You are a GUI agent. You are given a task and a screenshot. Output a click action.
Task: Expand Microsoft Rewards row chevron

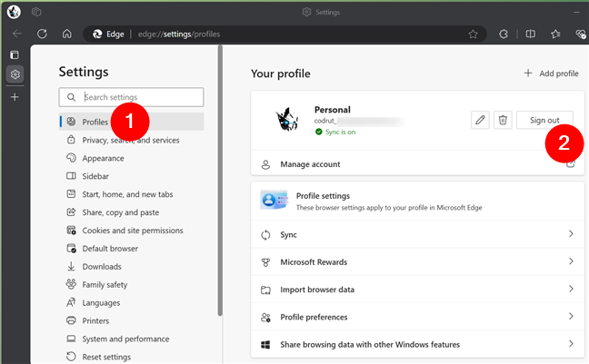click(571, 261)
